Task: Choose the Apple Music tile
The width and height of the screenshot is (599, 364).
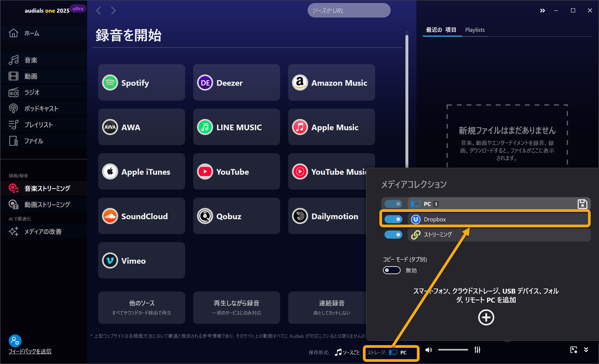Action: (331, 127)
